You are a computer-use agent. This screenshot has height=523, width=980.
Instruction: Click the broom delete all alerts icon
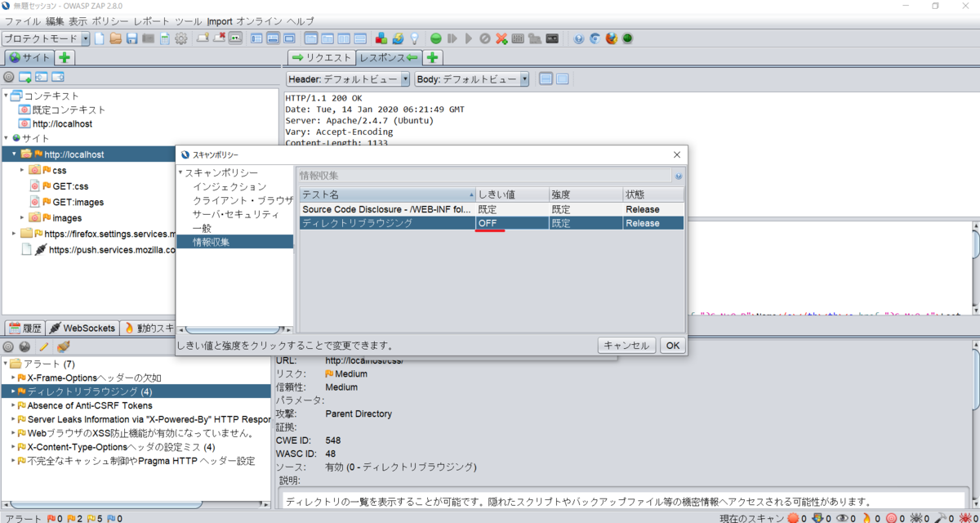pyautogui.click(x=63, y=347)
